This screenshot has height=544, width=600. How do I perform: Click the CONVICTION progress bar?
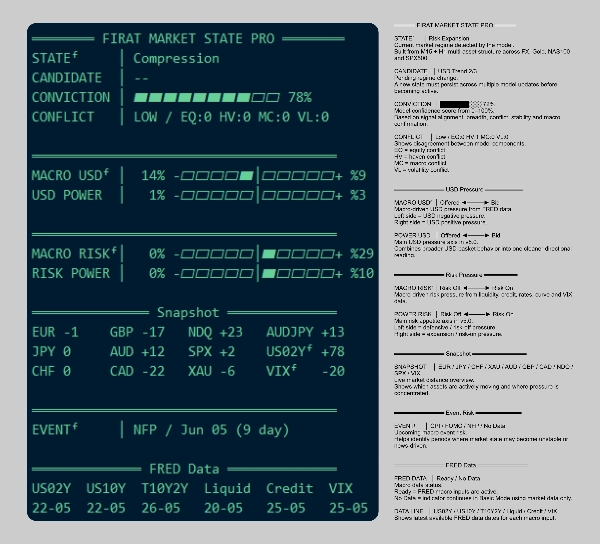(207, 98)
